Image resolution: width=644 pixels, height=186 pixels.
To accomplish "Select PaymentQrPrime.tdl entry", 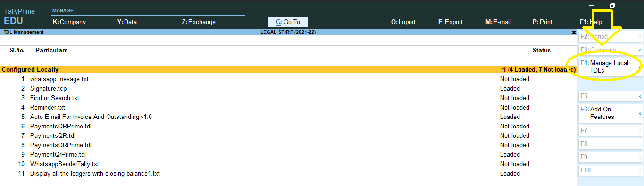I will point(58,154).
